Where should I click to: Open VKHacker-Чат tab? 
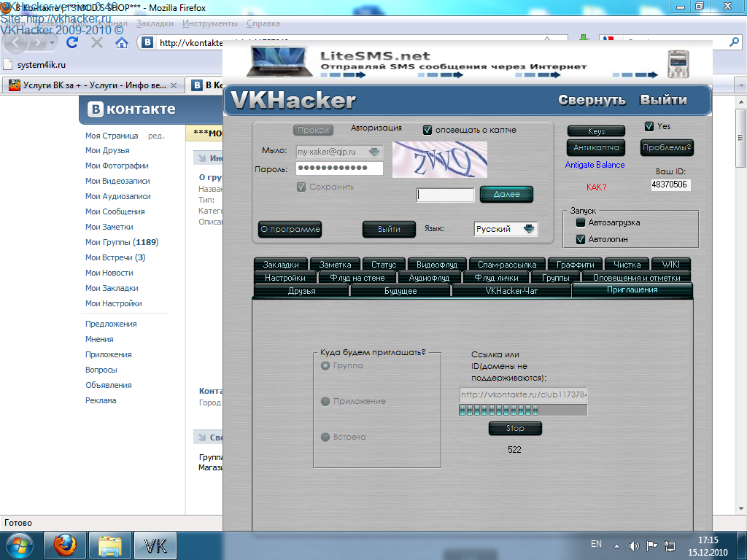(x=511, y=291)
